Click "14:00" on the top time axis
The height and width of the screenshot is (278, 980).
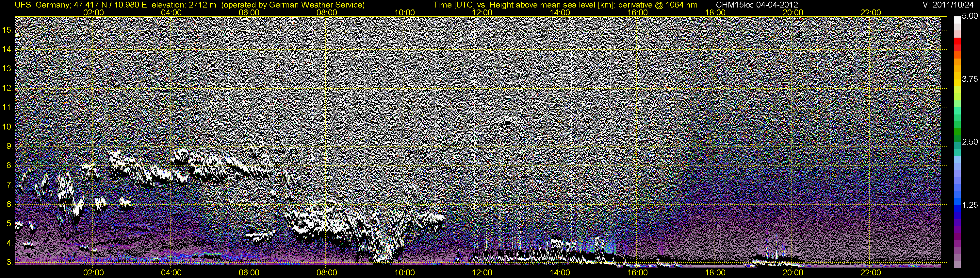[x=560, y=12]
